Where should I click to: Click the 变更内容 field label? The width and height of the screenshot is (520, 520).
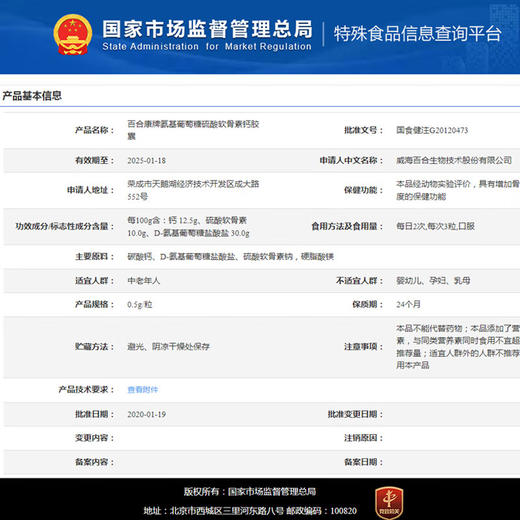[x=94, y=438]
